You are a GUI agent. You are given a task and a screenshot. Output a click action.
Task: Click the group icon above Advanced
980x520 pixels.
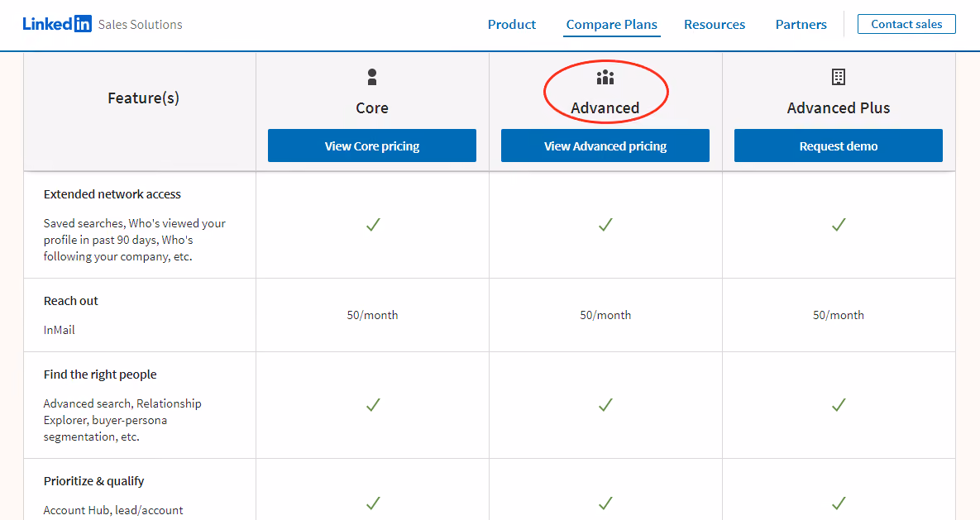coord(605,78)
